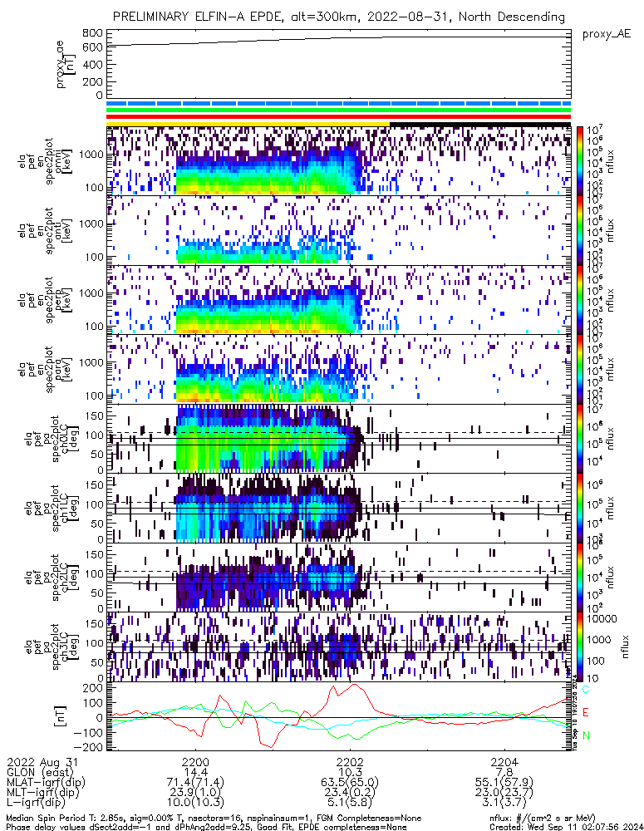Screen dimensions: 644x831
Task: Click the green 'N' magnetic field legend
Action: click(x=586, y=735)
